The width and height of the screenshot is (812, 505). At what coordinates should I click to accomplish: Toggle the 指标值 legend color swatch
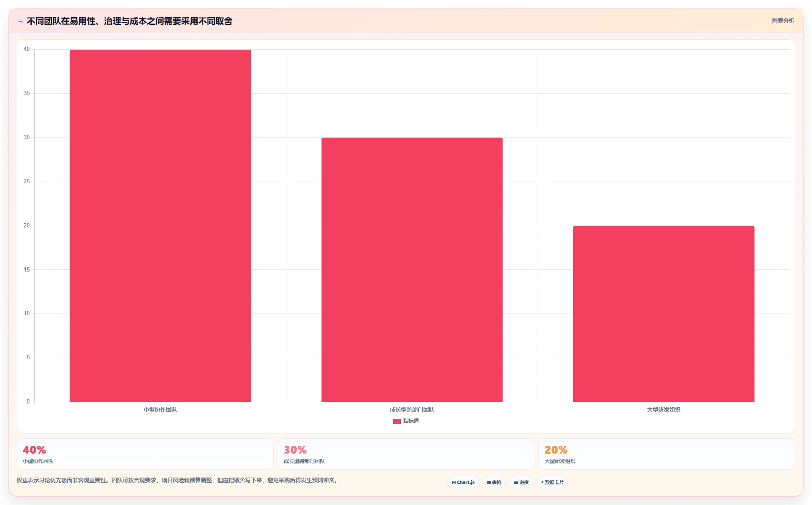click(x=397, y=421)
